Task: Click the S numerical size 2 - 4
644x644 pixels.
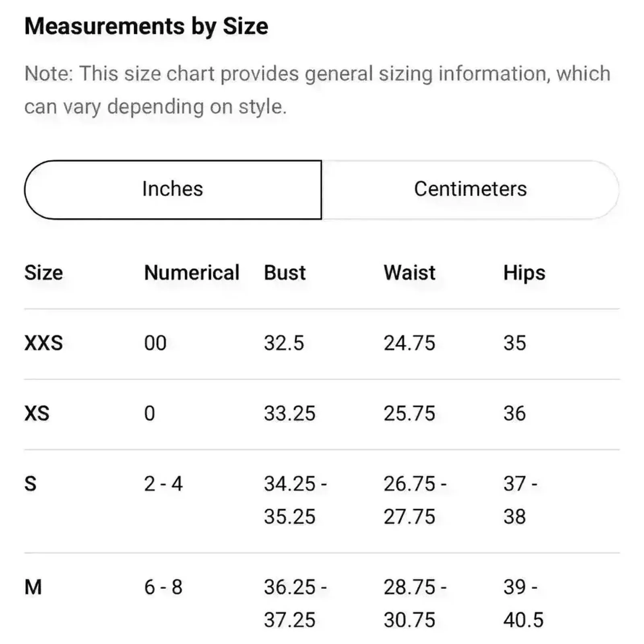Action: (x=163, y=484)
